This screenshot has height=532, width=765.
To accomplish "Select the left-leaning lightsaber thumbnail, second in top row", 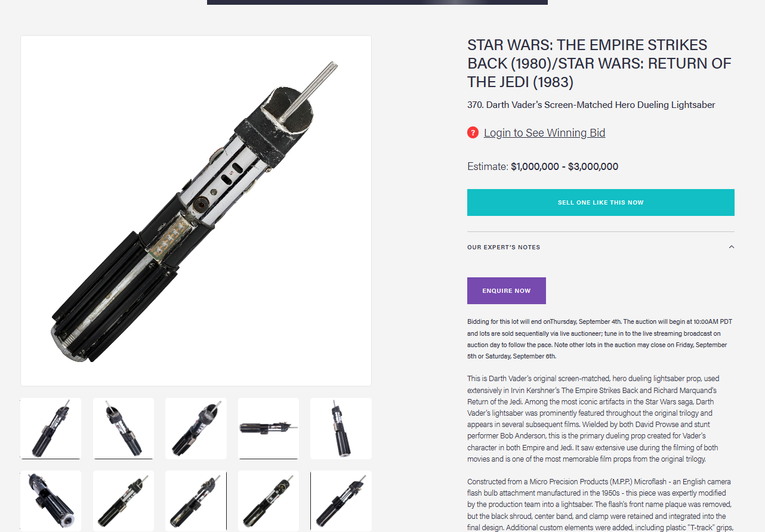I will tap(124, 428).
